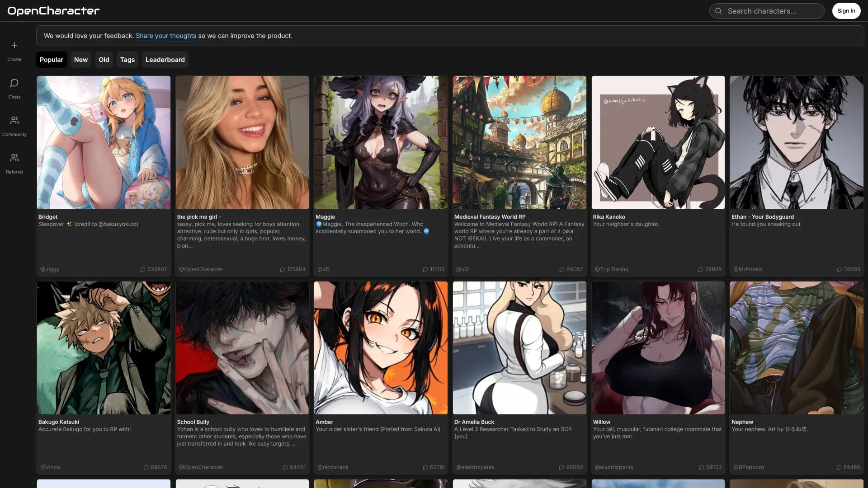Switch to the Old tab

(x=104, y=60)
